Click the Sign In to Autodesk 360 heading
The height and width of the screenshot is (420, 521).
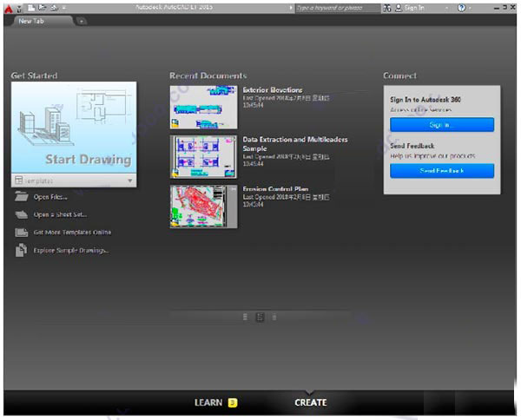425,100
